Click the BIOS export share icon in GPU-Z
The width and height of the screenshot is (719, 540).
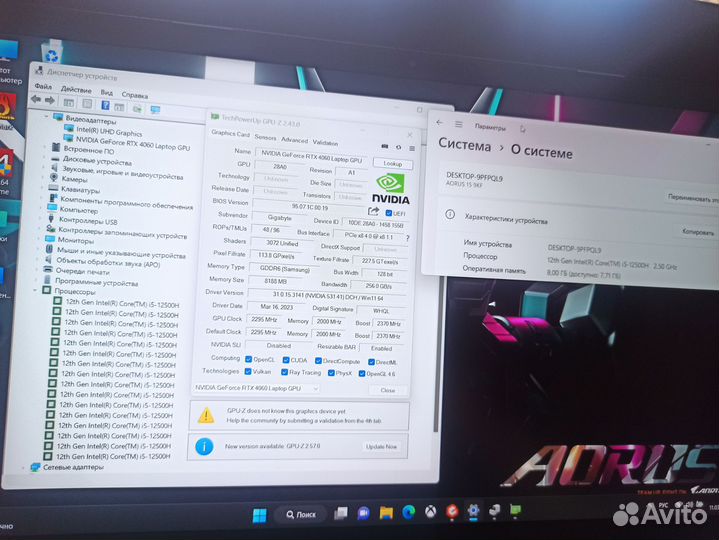373,211
